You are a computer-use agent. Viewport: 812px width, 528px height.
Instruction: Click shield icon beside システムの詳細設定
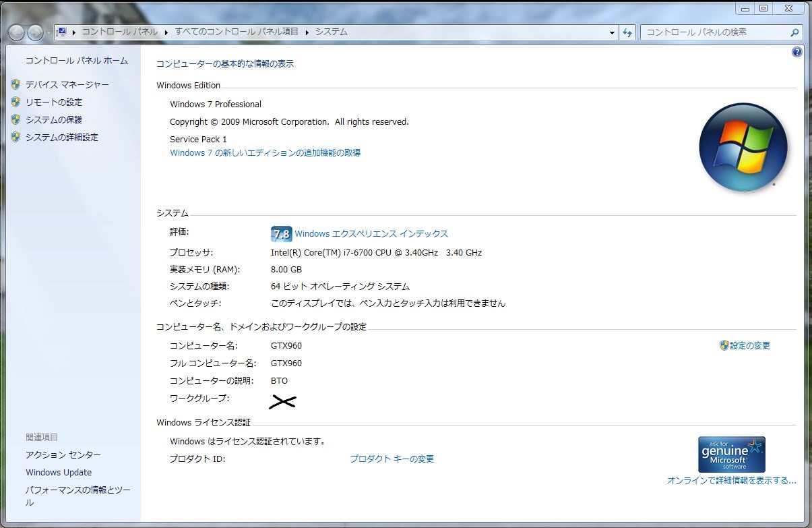pyautogui.click(x=15, y=137)
